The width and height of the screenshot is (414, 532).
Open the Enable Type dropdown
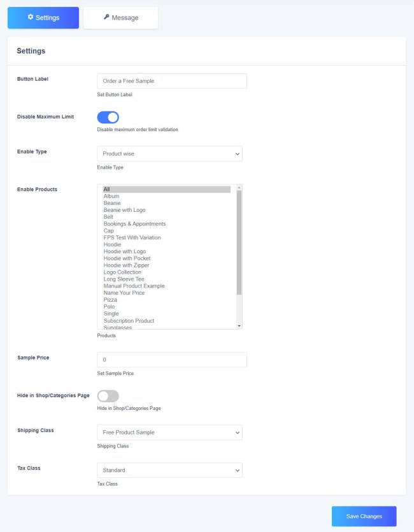point(169,153)
